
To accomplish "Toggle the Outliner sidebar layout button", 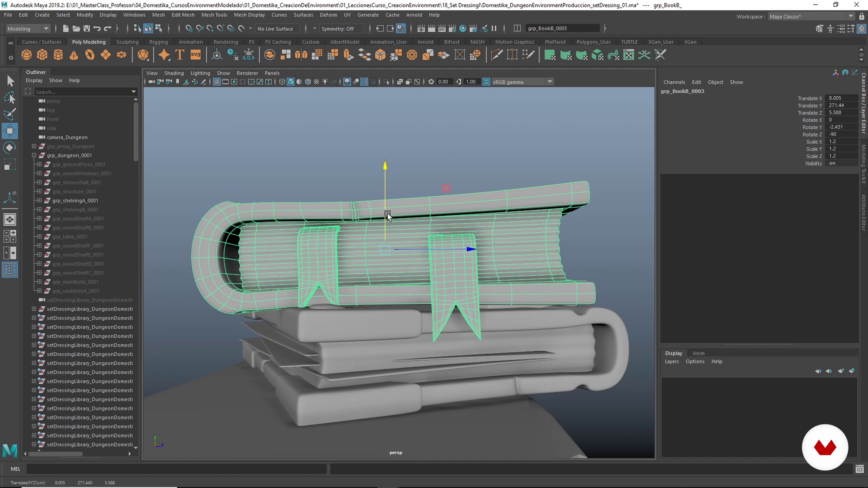I will pyautogui.click(x=10, y=270).
